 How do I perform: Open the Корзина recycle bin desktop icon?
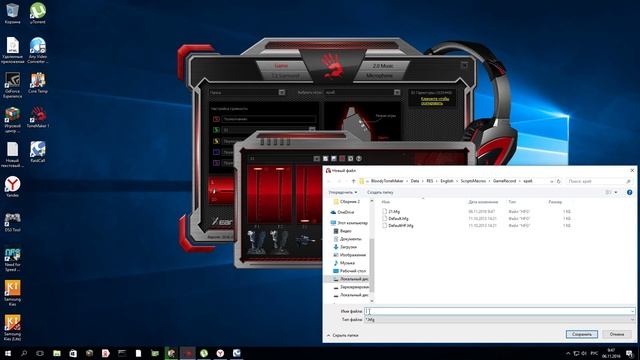coord(13,13)
